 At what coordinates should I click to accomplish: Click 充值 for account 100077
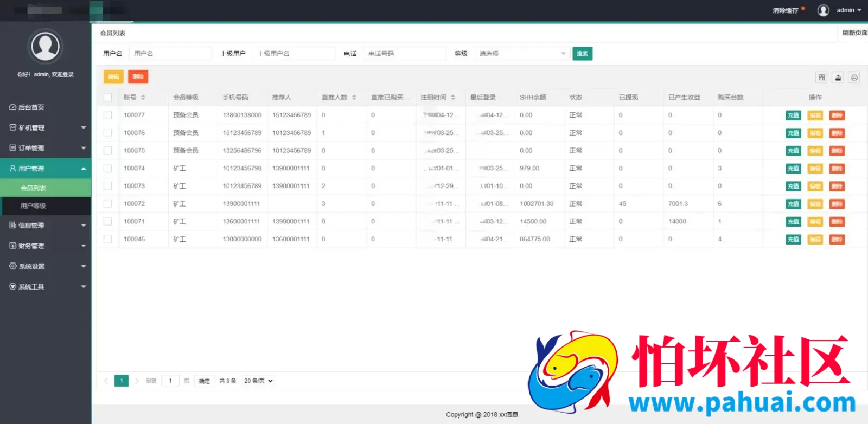pyautogui.click(x=793, y=115)
